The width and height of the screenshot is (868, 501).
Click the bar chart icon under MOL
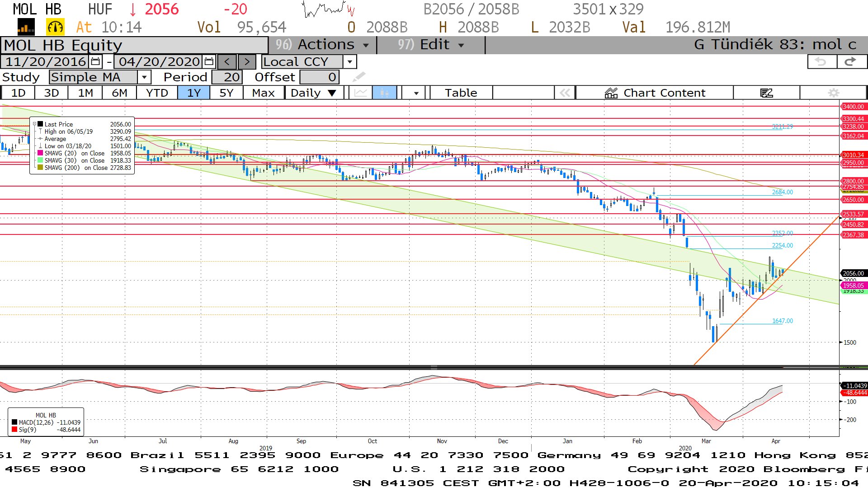tap(26, 28)
